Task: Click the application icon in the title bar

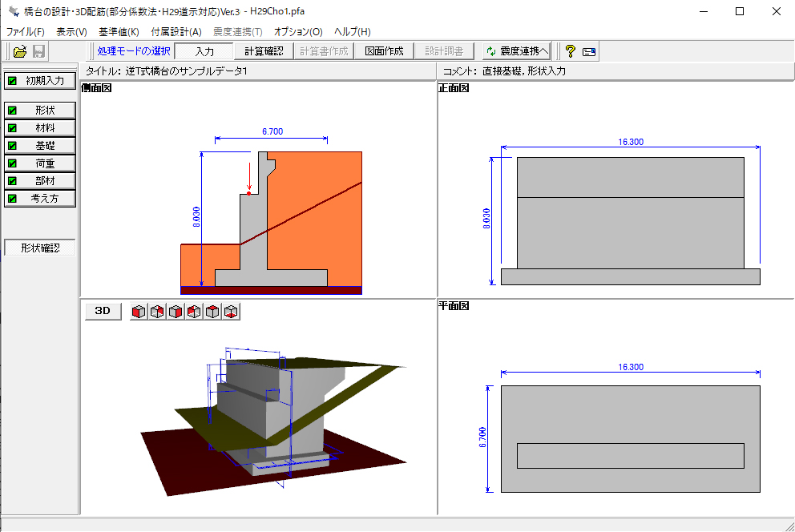Action: pyautogui.click(x=14, y=11)
